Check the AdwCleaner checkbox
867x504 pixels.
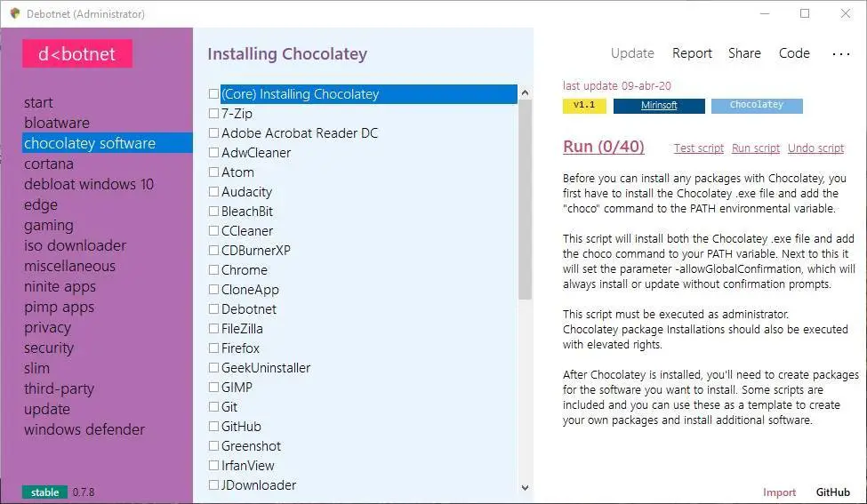point(213,153)
